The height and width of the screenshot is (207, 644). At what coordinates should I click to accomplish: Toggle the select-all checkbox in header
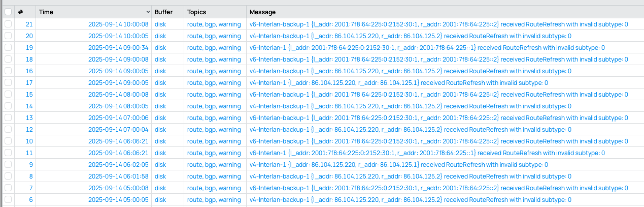pyautogui.click(x=8, y=12)
